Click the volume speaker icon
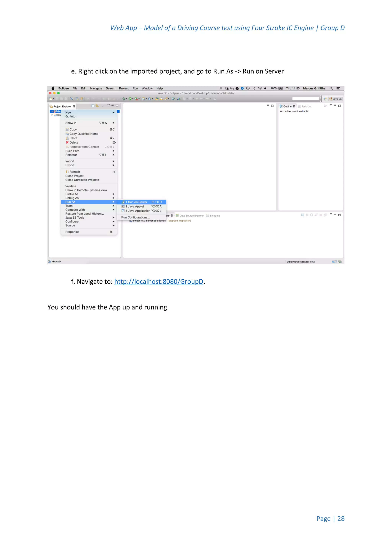Screen dimensions: 392x555 tap(265, 89)
